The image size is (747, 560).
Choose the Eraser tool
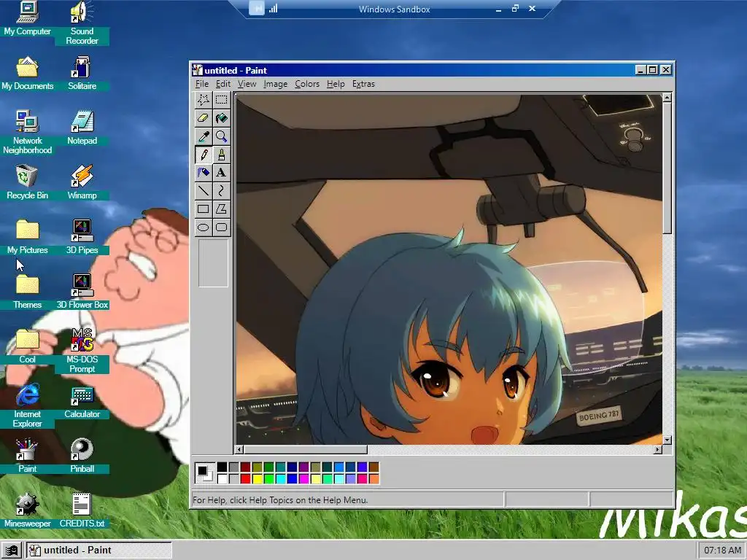204,118
